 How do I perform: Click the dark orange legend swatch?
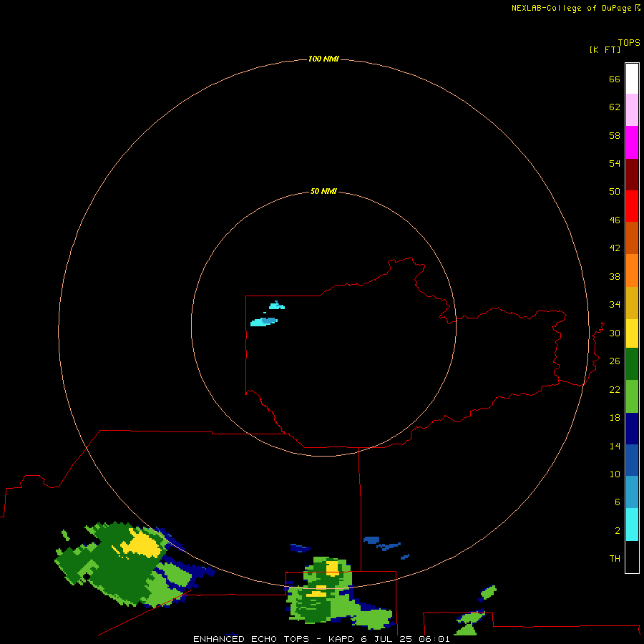632,238
